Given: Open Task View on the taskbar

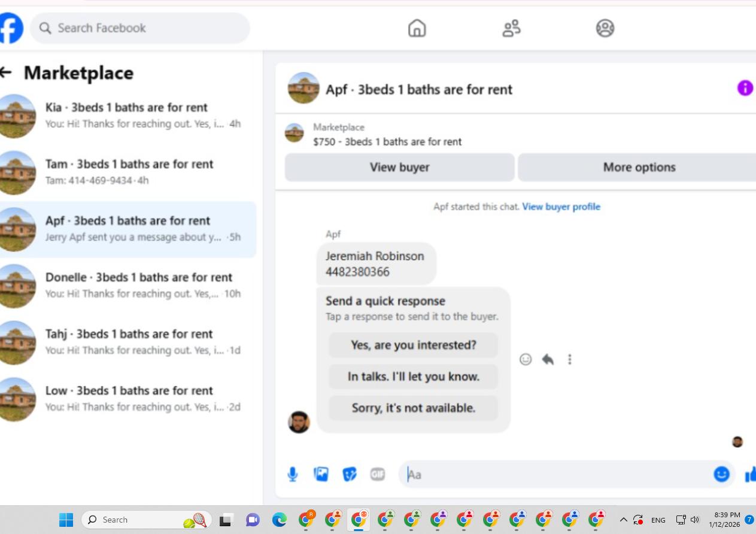Looking at the screenshot, I should pos(226,520).
